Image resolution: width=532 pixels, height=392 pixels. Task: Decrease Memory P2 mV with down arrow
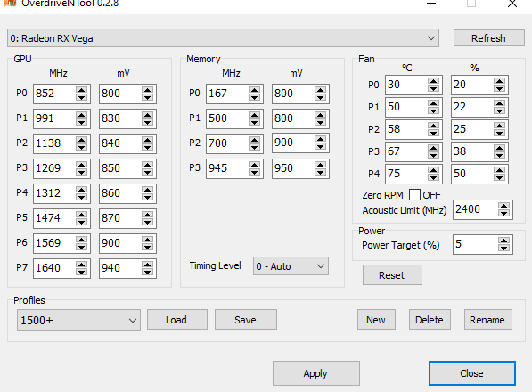coord(320,146)
